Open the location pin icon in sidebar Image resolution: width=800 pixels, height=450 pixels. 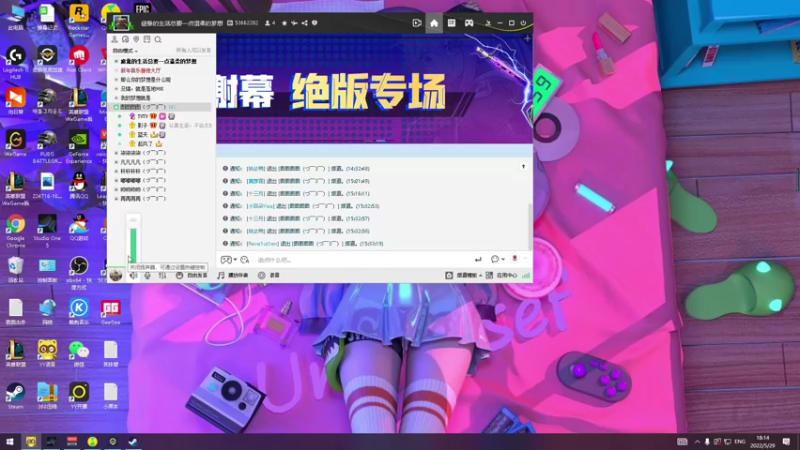click(136, 39)
